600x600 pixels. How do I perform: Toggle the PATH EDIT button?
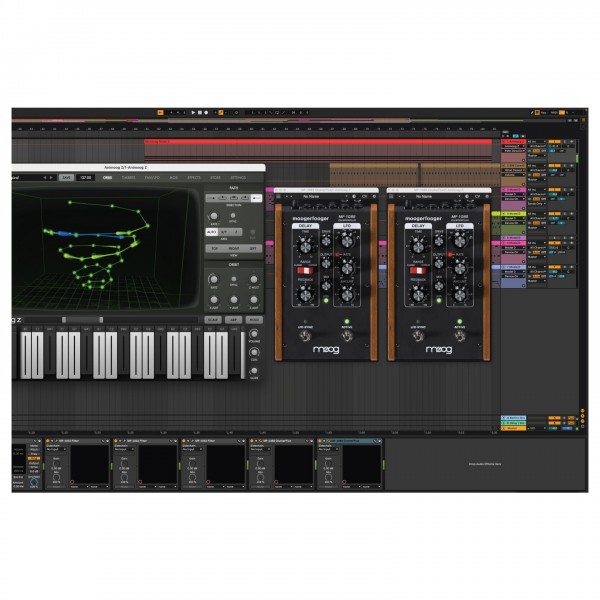coord(253,232)
